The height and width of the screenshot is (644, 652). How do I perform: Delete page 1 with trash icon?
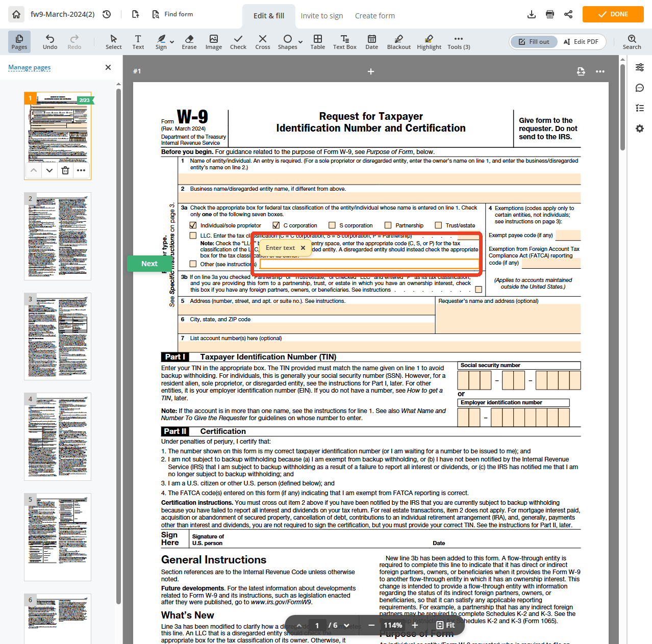[65, 170]
